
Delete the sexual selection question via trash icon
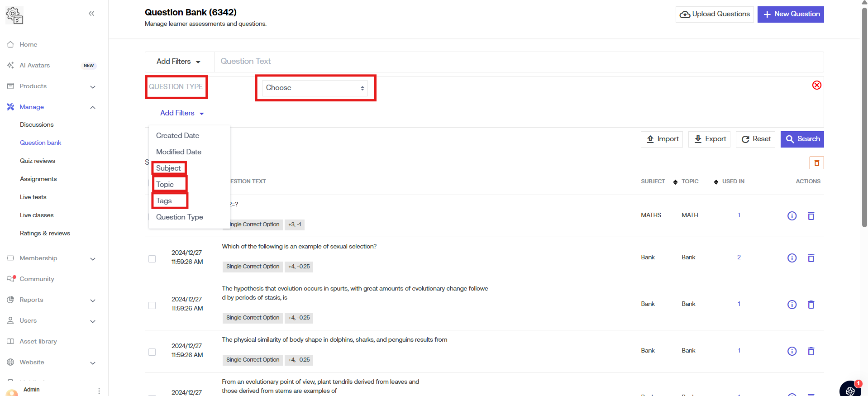pyautogui.click(x=811, y=258)
